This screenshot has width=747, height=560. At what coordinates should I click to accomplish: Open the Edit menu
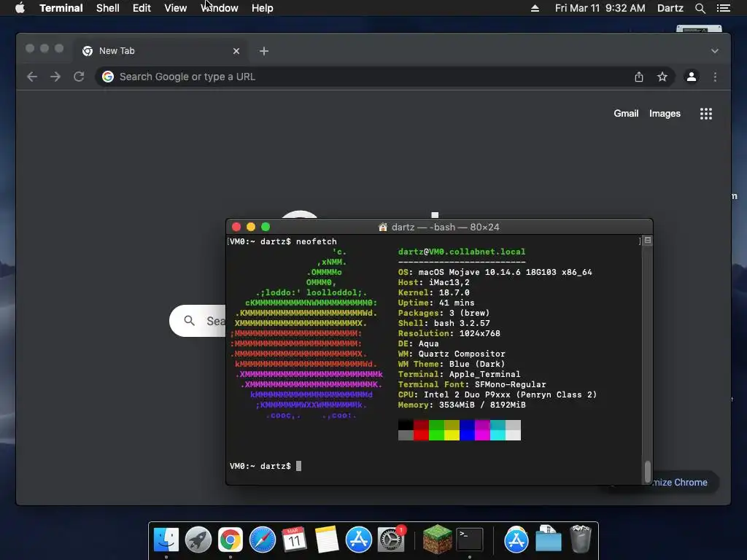pyautogui.click(x=142, y=8)
